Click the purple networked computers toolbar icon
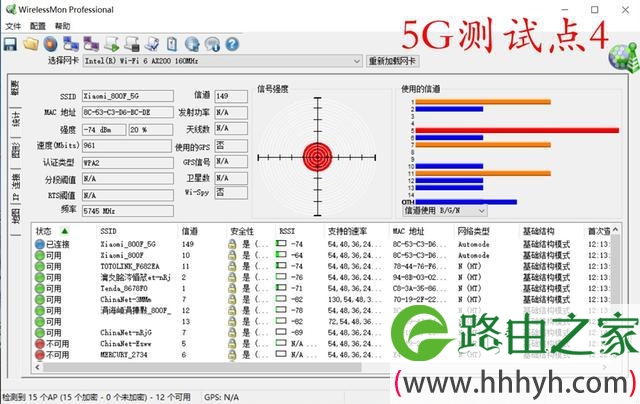 click(91, 44)
